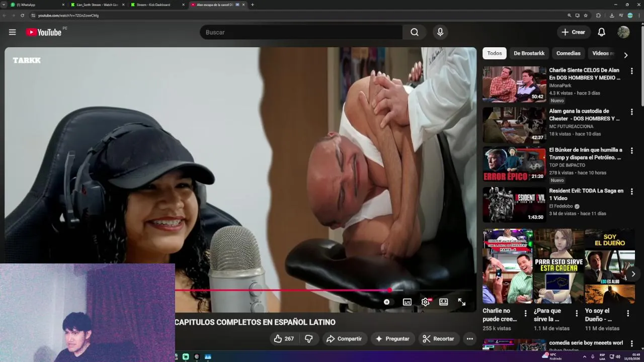Open options for El Búnker de Irán video

pyautogui.click(x=631, y=151)
